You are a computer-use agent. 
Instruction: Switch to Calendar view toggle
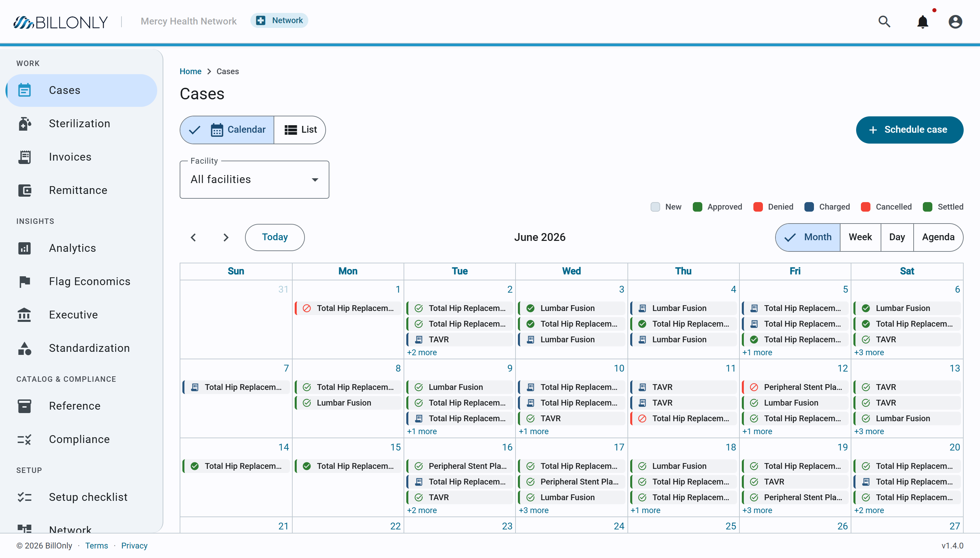(x=227, y=130)
